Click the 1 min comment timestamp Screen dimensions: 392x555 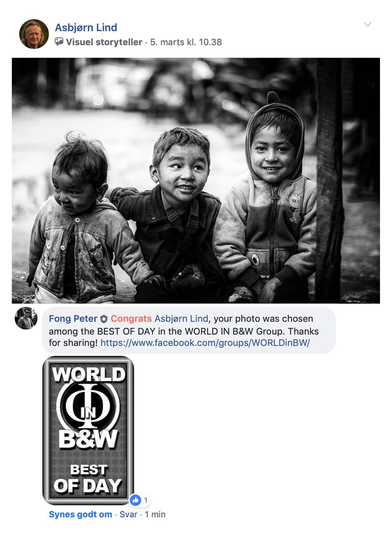pyautogui.click(x=155, y=514)
